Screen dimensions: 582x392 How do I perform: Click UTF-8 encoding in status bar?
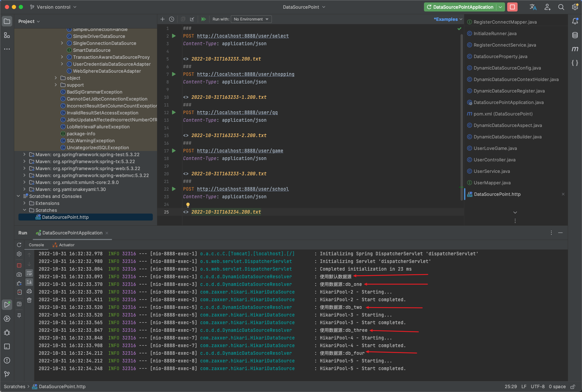pyautogui.click(x=538, y=386)
